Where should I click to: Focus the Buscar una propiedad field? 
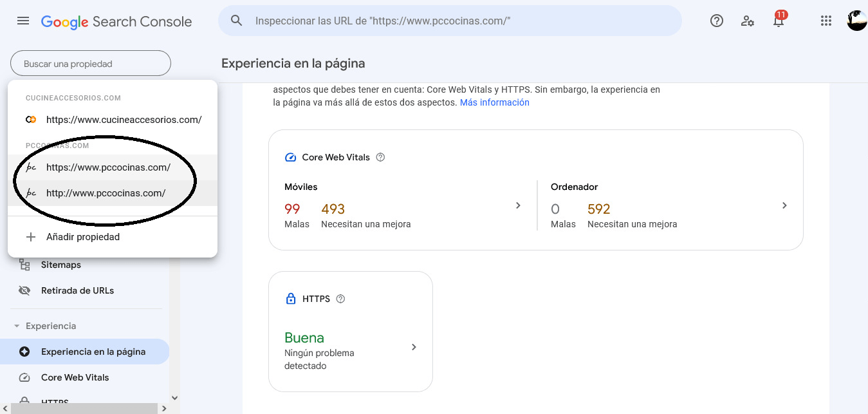click(x=91, y=64)
